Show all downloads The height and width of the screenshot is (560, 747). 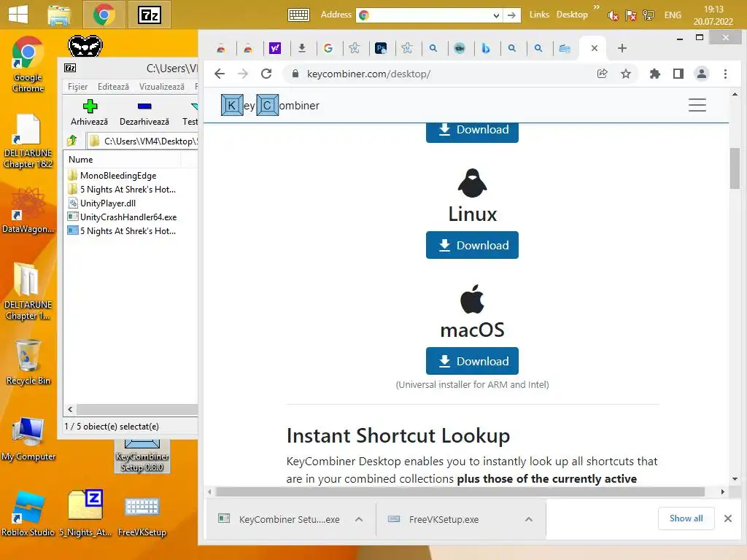pos(686,518)
